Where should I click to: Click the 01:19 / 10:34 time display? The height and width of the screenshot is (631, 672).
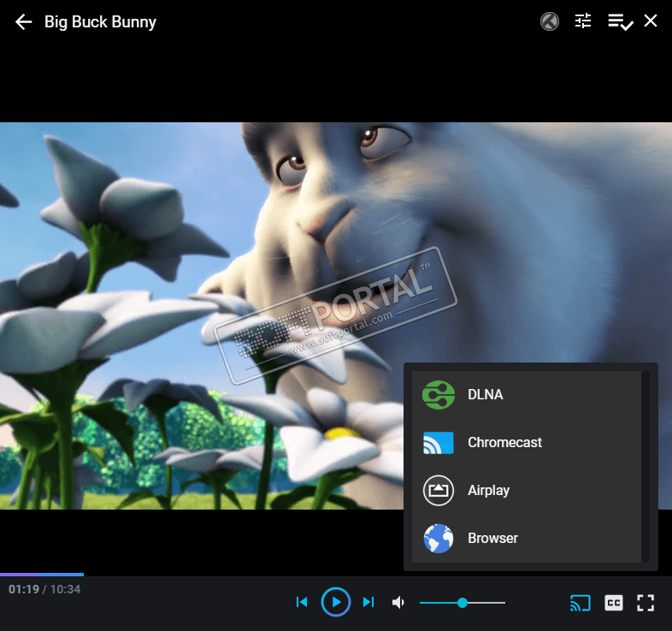tap(44, 589)
